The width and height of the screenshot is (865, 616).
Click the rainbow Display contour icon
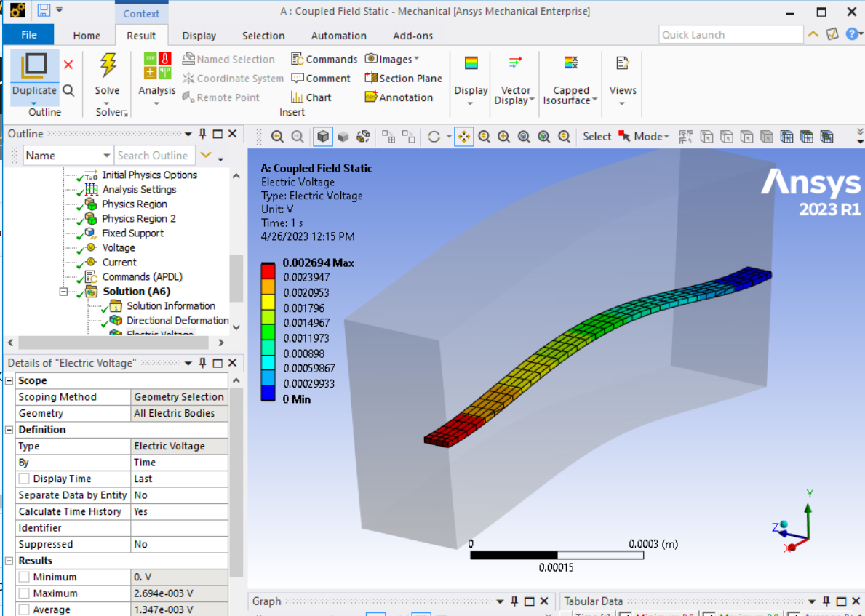(471, 63)
